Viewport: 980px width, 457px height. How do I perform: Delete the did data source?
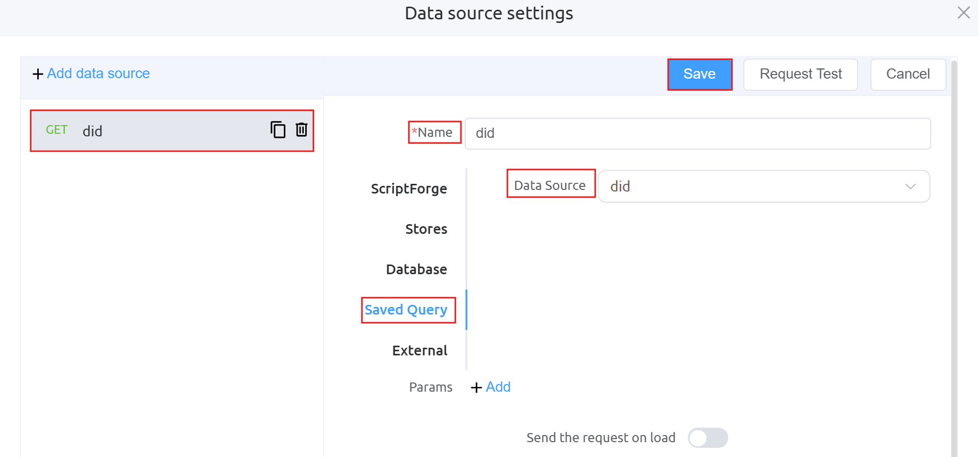(302, 130)
